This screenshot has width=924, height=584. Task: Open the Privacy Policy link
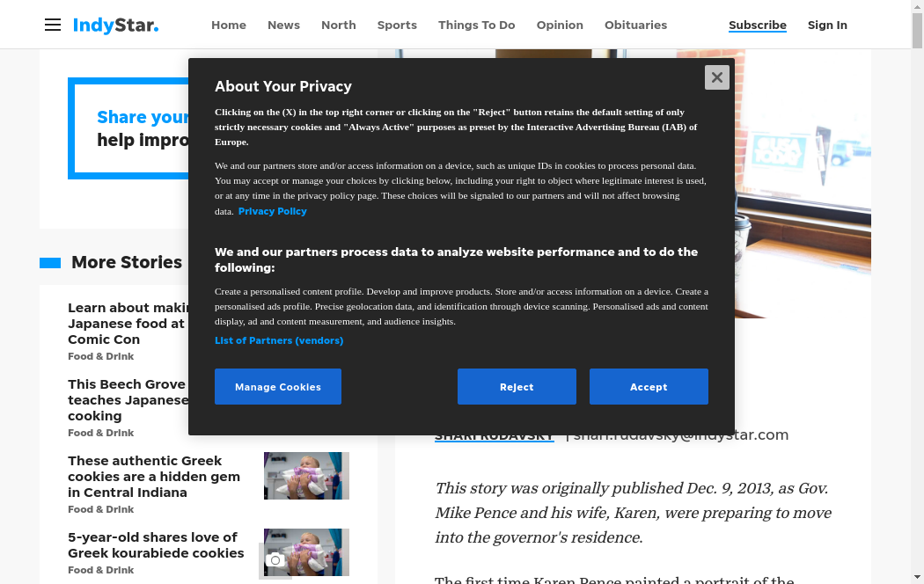(x=273, y=211)
